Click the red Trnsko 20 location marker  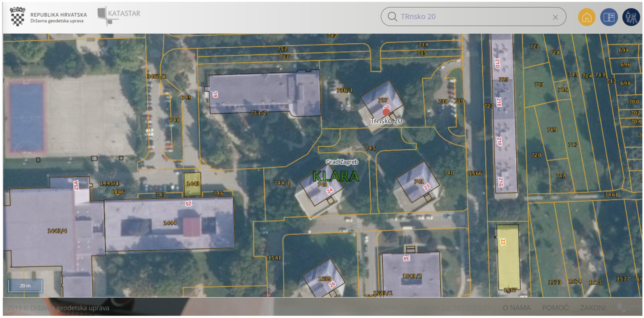click(x=386, y=112)
